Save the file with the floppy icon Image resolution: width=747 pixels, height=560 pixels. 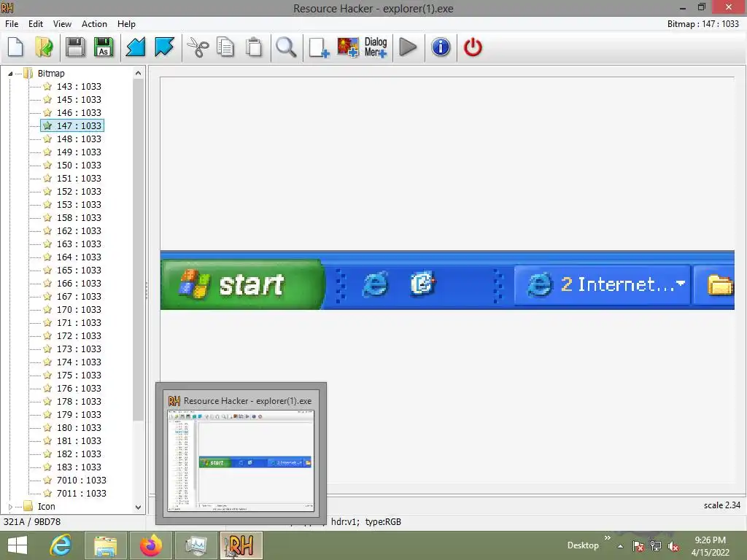point(75,47)
